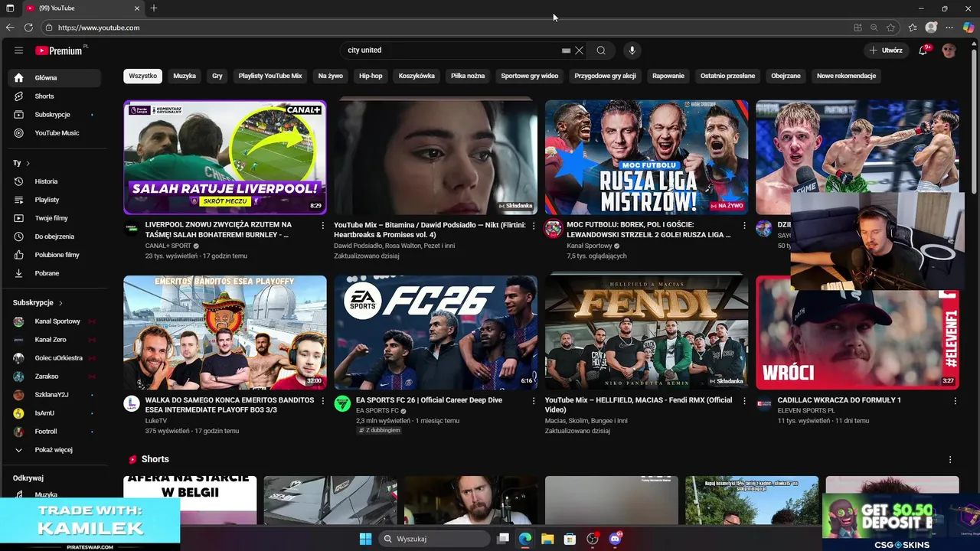The width and height of the screenshot is (980, 551).
Task: Click the city united search field
Action: [x=452, y=51]
